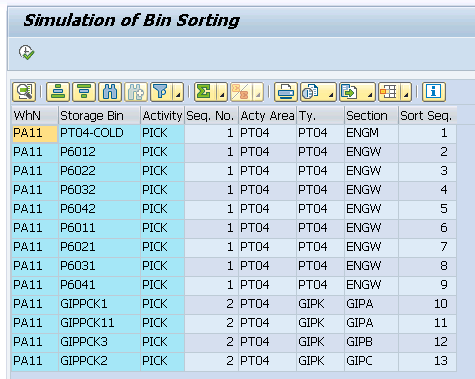Click the Export spreadsheet icon

click(x=350, y=92)
